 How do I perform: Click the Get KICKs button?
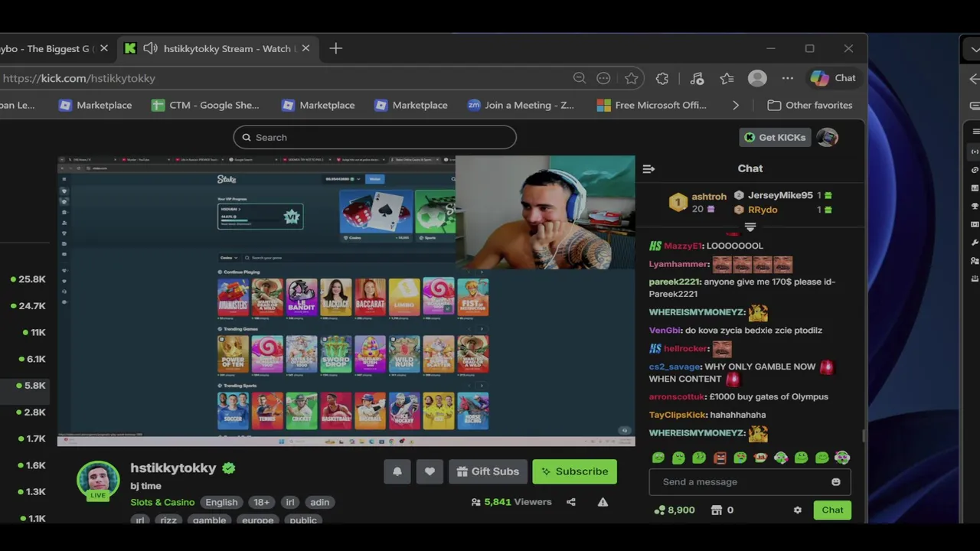775,137
